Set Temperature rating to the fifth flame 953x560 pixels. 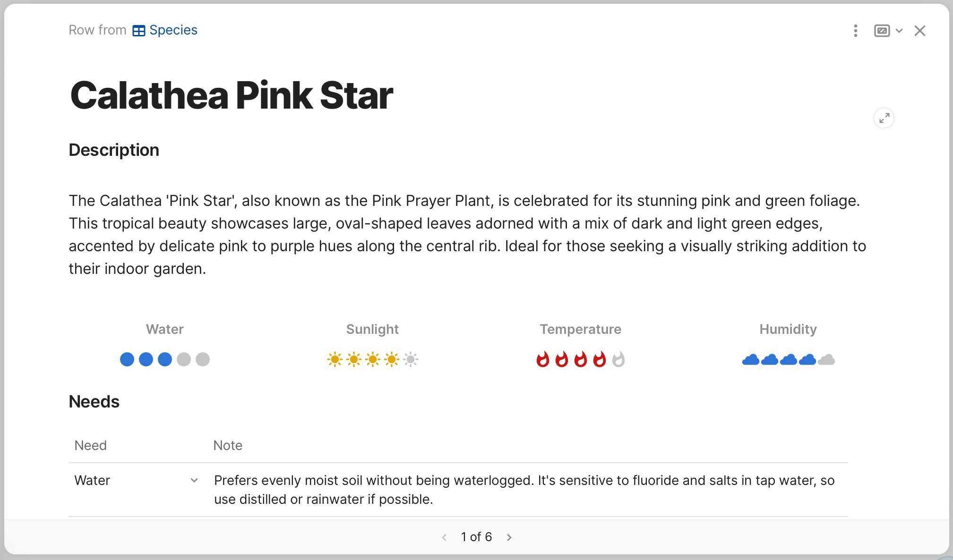[618, 359]
